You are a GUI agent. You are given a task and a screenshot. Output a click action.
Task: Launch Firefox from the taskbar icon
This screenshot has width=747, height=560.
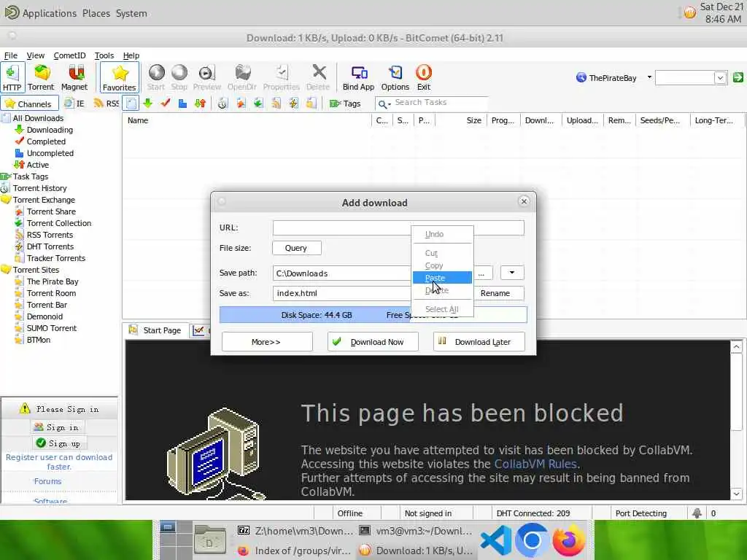pyautogui.click(x=568, y=540)
